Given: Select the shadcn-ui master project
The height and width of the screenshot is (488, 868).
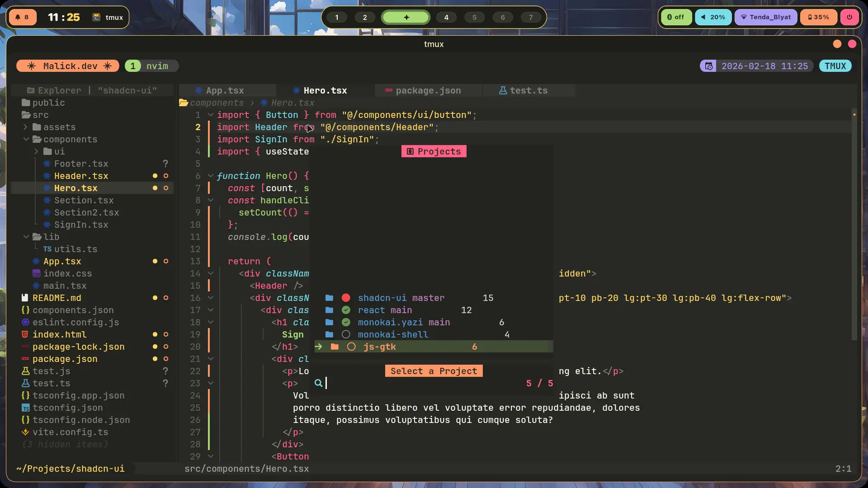Looking at the screenshot, I should pyautogui.click(x=433, y=298).
